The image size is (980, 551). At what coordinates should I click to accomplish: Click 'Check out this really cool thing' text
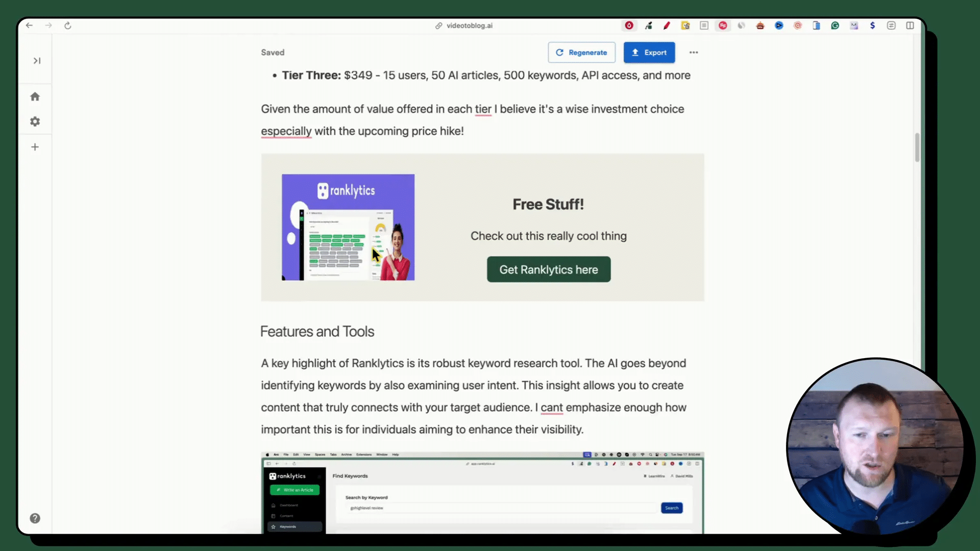(549, 236)
